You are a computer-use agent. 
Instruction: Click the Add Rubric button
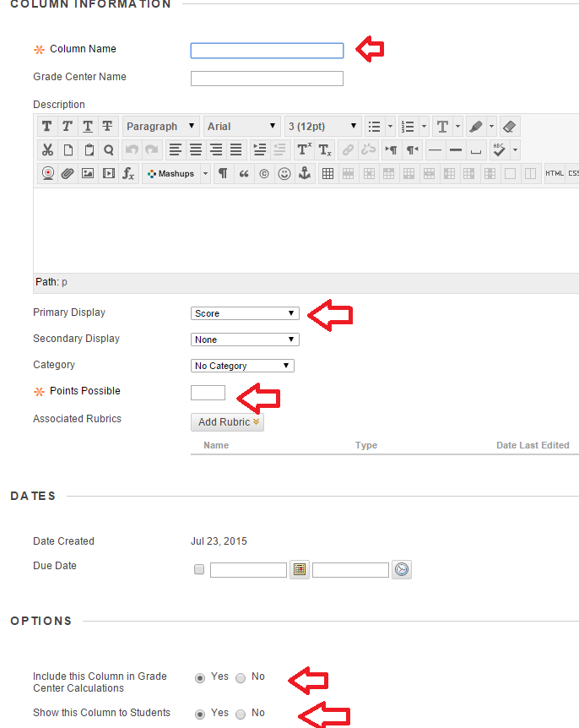click(227, 422)
